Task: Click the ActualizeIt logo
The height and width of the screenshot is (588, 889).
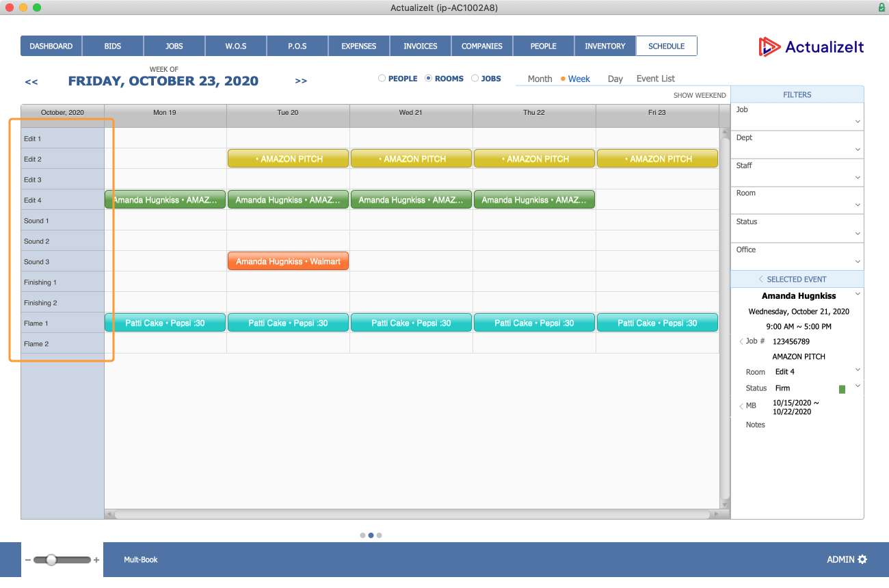Action: (810, 47)
